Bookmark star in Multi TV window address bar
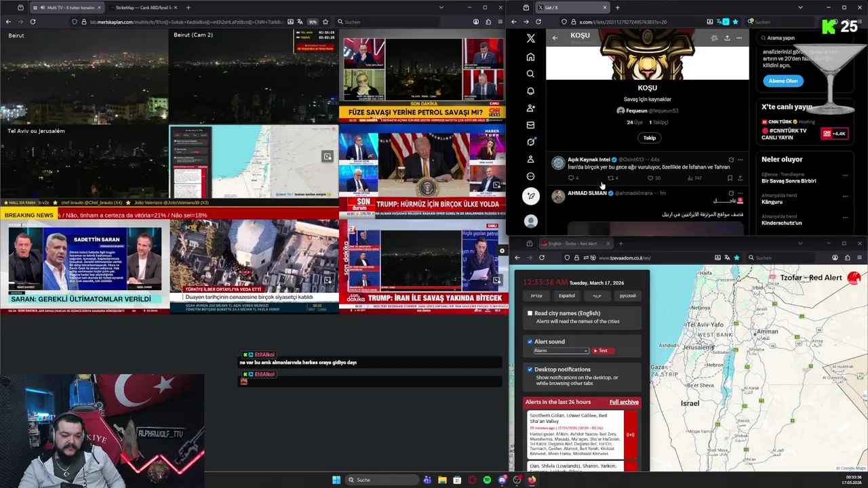The height and width of the screenshot is (488, 868). [325, 22]
